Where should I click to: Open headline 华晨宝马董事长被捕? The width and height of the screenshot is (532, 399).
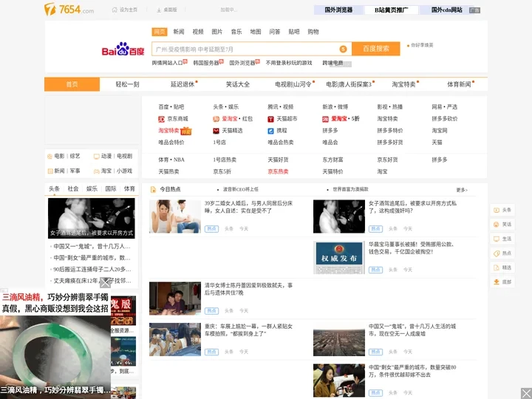click(x=412, y=248)
